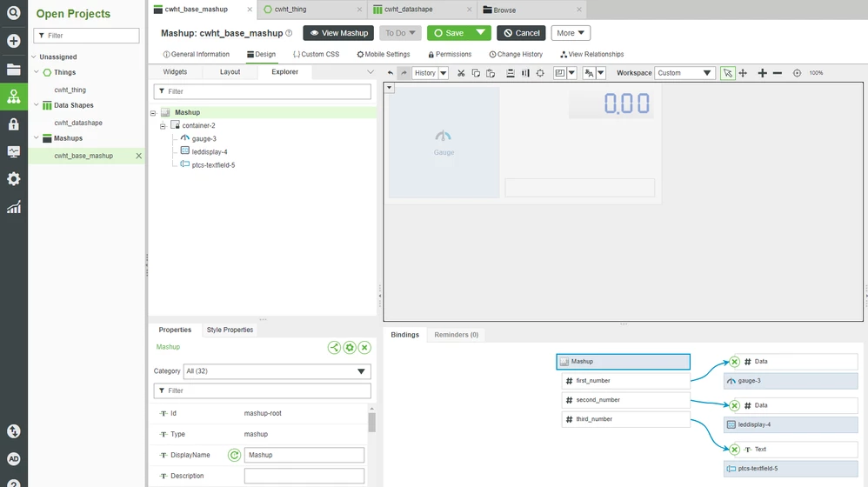Open the Mobile Settings tab
Image resolution: width=868 pixels, height=487 pixels.
pyautogui.click(x=384, y=54)
